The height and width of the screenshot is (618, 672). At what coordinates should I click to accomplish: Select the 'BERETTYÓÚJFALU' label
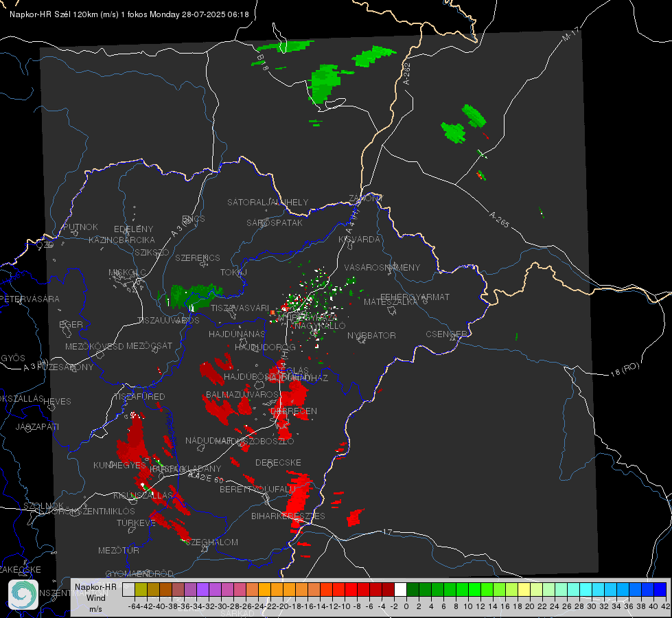coord(257,489)
